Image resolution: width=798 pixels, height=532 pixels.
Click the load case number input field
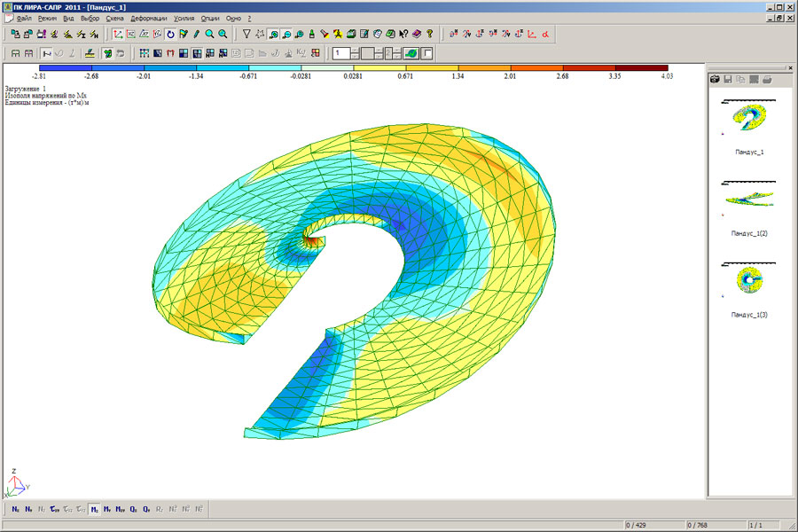pos(340,53)
